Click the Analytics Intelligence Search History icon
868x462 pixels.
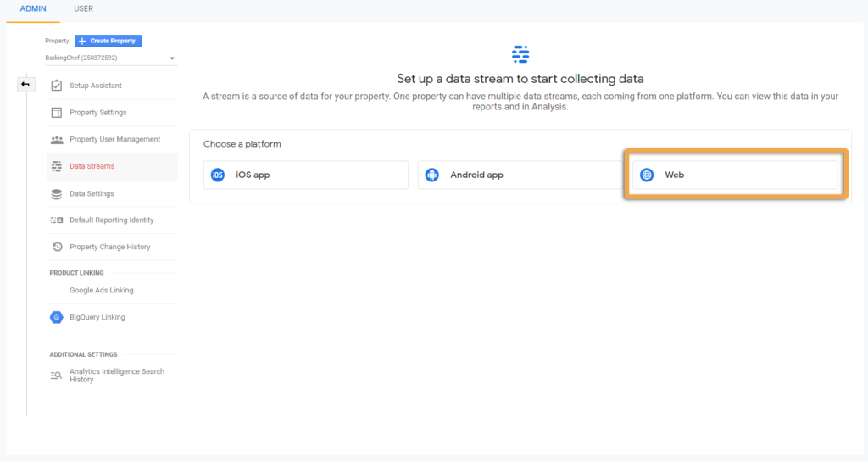[57, 376]
